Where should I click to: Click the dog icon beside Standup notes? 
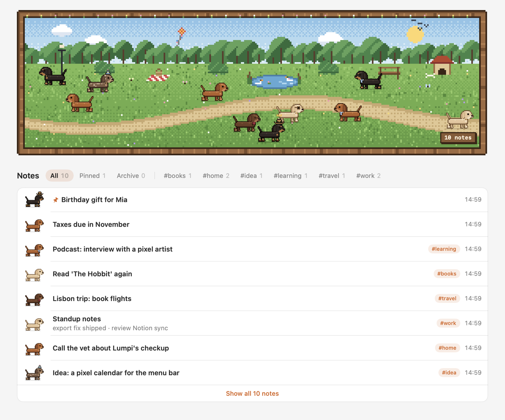point(34,324)
